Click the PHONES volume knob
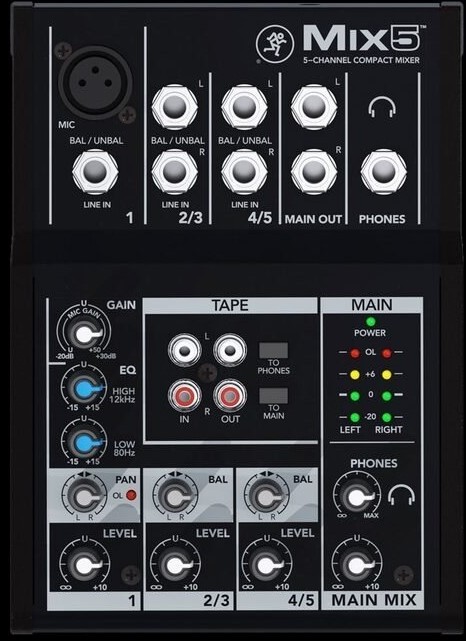Screen dimensions: 466x641 pyautogui.click(x=356, y=497)
